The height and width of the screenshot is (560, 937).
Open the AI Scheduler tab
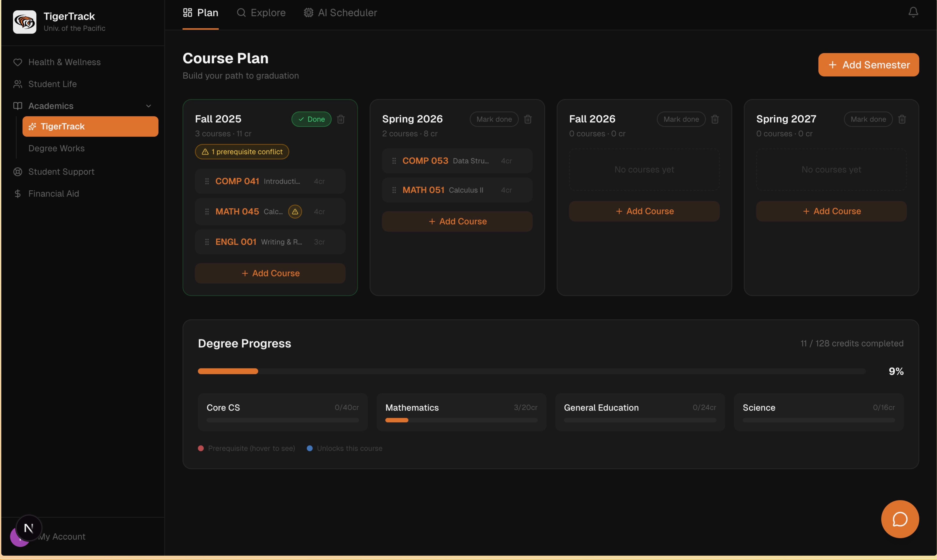[340, 13]
